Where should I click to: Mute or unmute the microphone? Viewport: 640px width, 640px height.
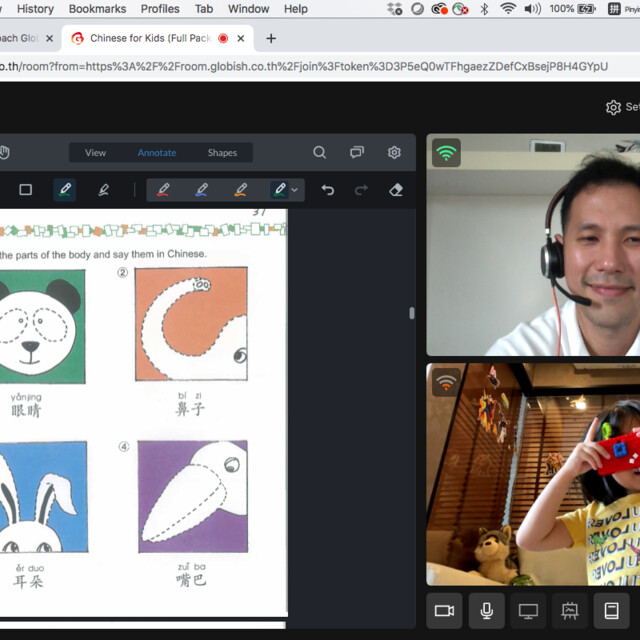pyautogui.click(x=487, y=611)
